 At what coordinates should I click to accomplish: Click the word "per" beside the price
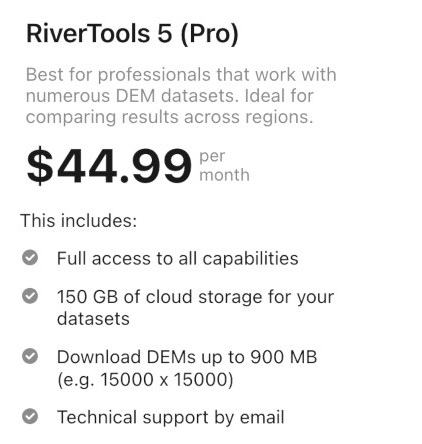(x=212, y=156)
